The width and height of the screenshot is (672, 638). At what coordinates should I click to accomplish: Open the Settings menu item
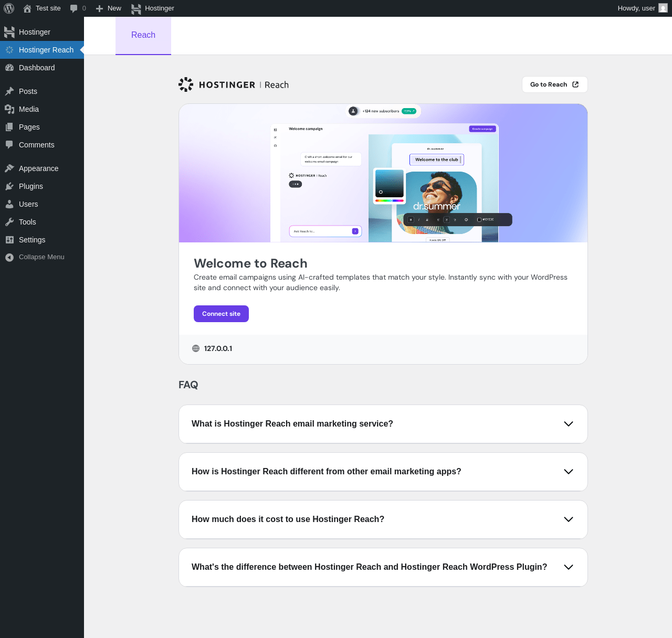click(x=42, y=240)
